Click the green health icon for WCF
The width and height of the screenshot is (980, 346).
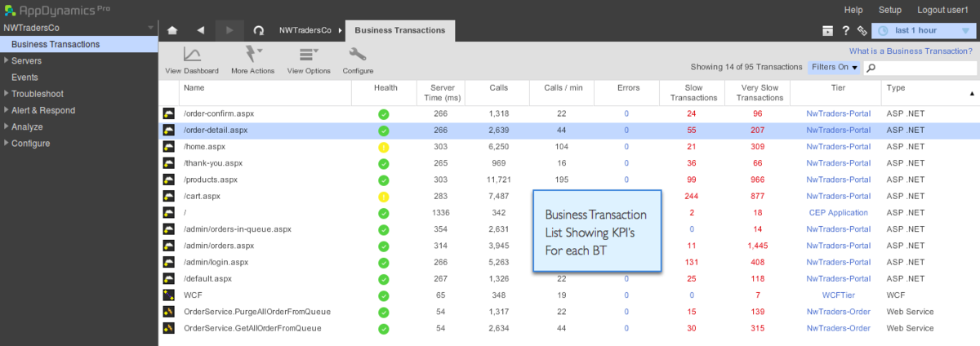[x=384, y=295]
